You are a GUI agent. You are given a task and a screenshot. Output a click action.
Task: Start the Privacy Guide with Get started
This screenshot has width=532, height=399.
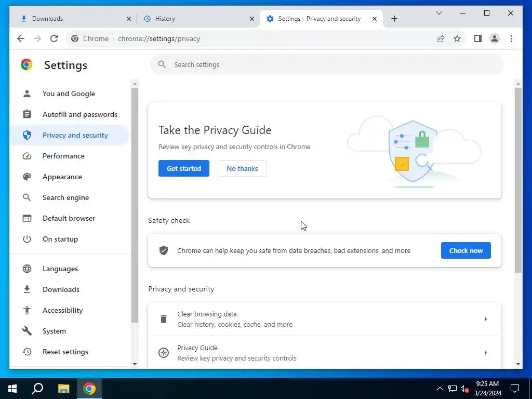point(184,169)
